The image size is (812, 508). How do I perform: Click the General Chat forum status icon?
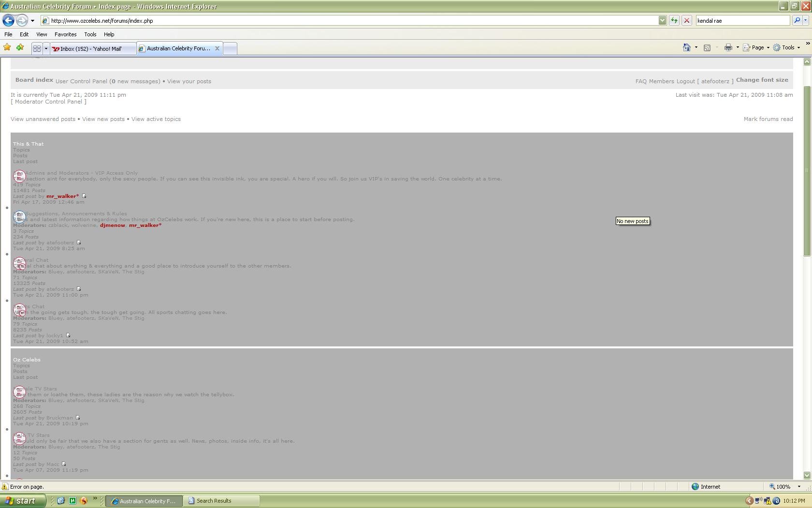(19, 264)
